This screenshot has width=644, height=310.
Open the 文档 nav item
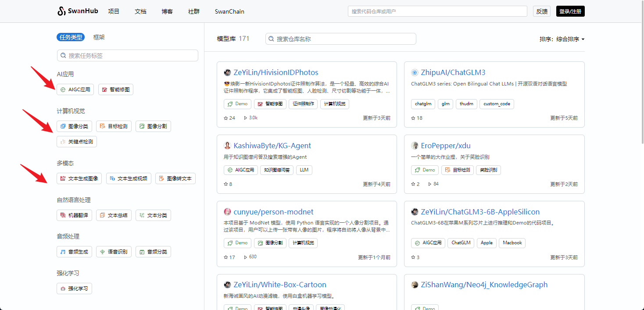(x=140, y=11)
